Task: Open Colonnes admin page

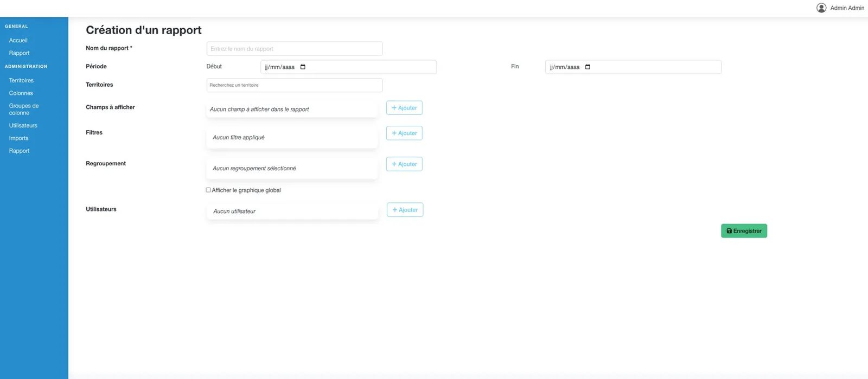Action: (21, 93)
